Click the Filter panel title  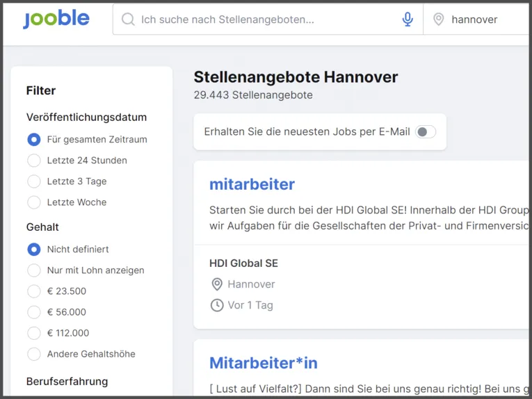point(41,90)
